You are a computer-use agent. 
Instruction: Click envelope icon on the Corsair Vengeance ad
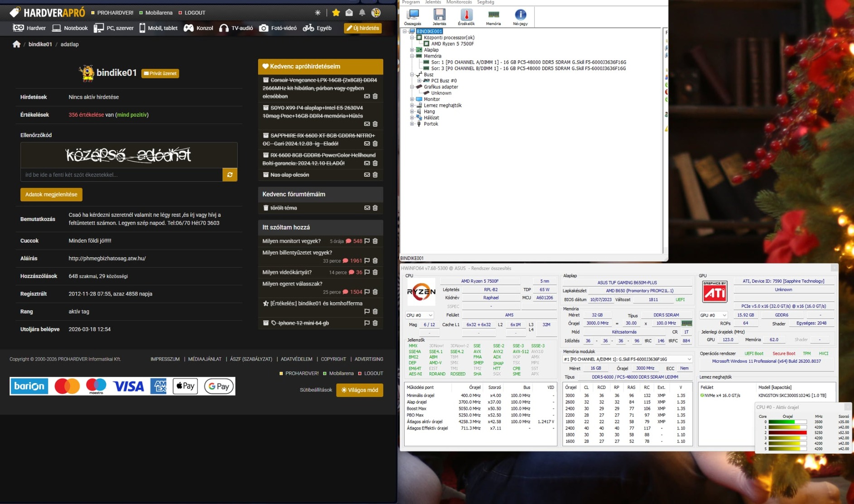tap(367, 96)
